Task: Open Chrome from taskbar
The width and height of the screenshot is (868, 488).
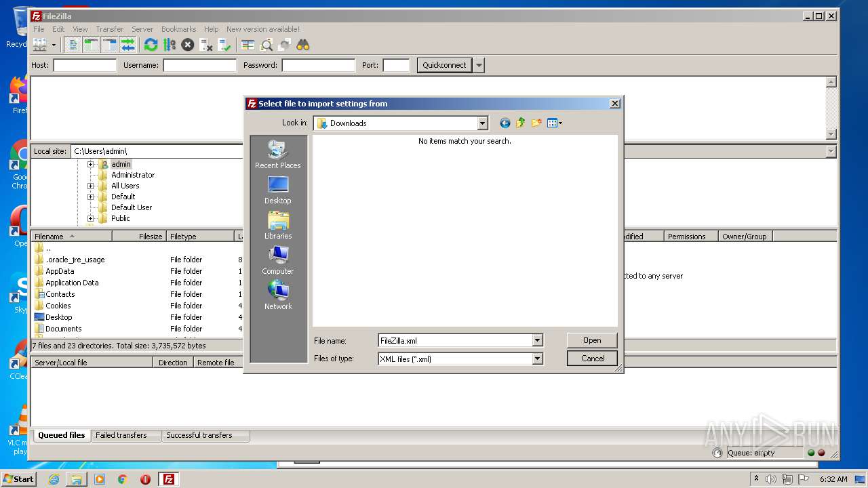Action: [123, 479]
